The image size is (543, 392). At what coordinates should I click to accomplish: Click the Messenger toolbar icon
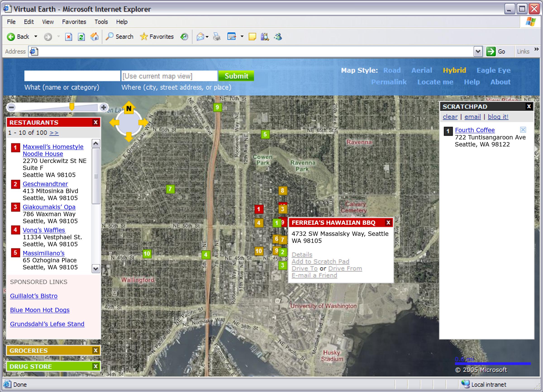click(278, 37)
